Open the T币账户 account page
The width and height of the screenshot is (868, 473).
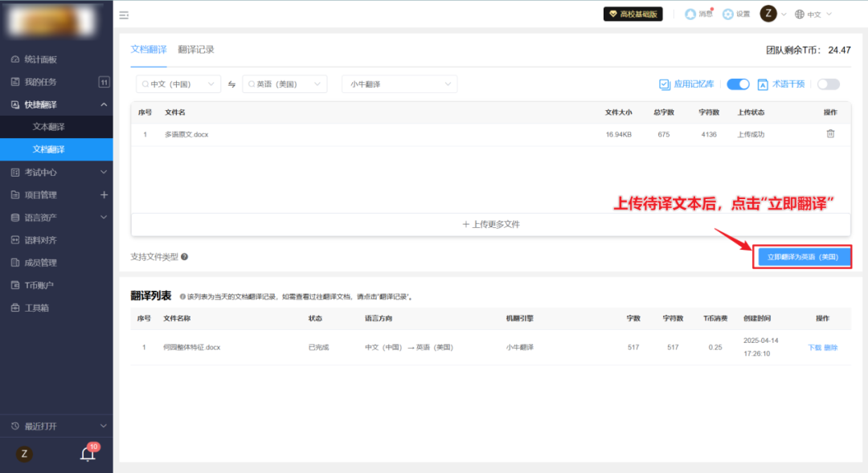pyautogui.click(x=39, y=284)
